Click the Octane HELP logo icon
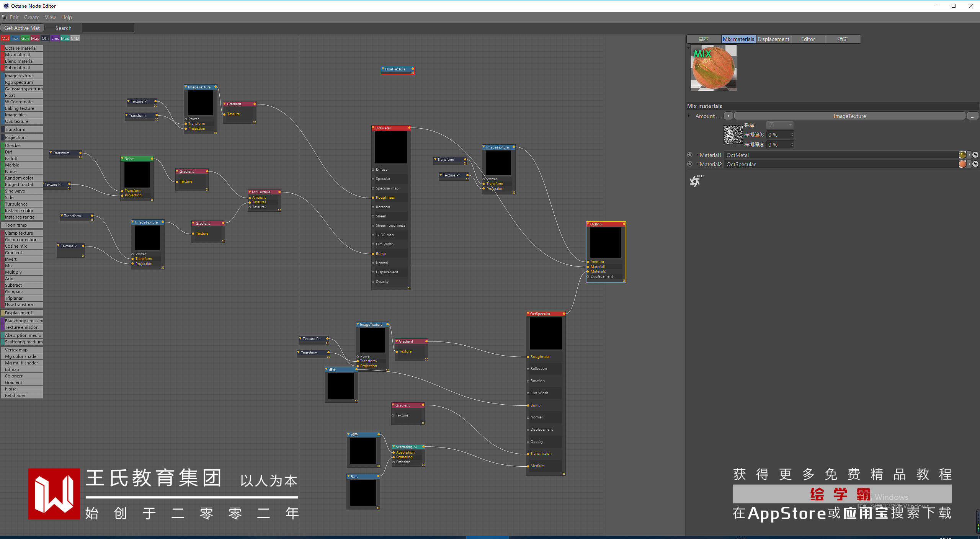 [x=696, y=181]
